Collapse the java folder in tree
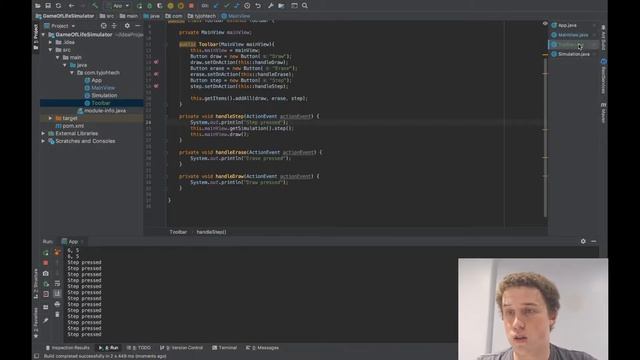The width and height of the screenshot is (640, 360). tap(65, 65)
